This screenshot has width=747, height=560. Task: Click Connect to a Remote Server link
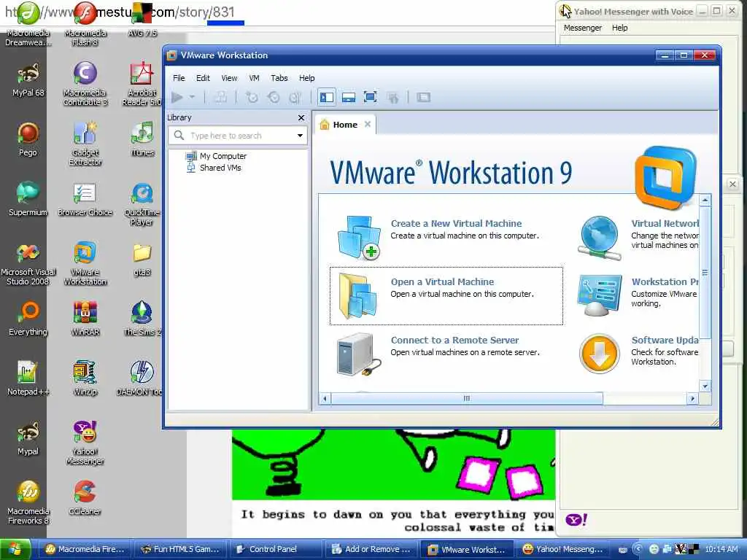454,341
